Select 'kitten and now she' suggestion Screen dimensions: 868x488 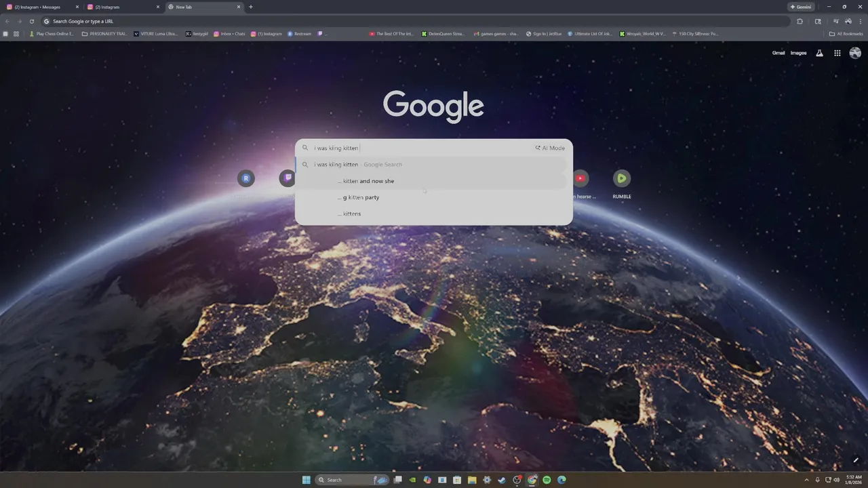tap(431, 181)
